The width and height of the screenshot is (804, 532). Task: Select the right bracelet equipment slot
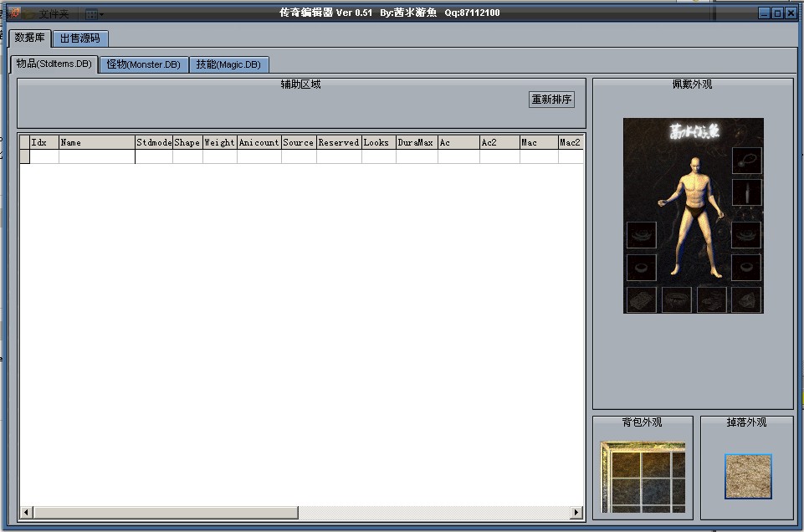(747, 235)
